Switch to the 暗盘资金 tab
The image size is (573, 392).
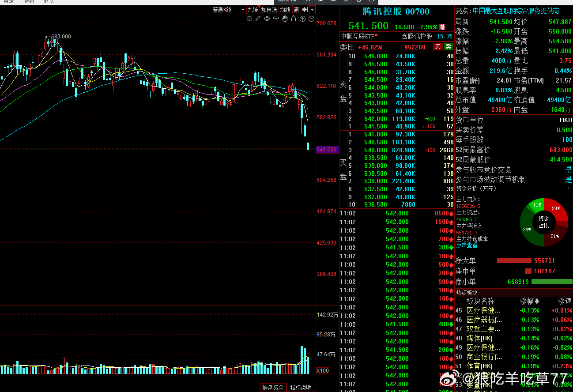(273, 388)
